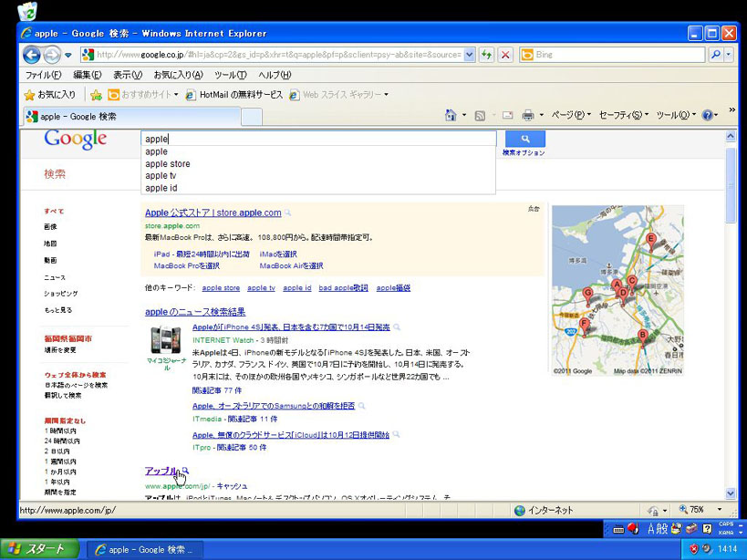Open a new tab with the blank tab button

252,117
